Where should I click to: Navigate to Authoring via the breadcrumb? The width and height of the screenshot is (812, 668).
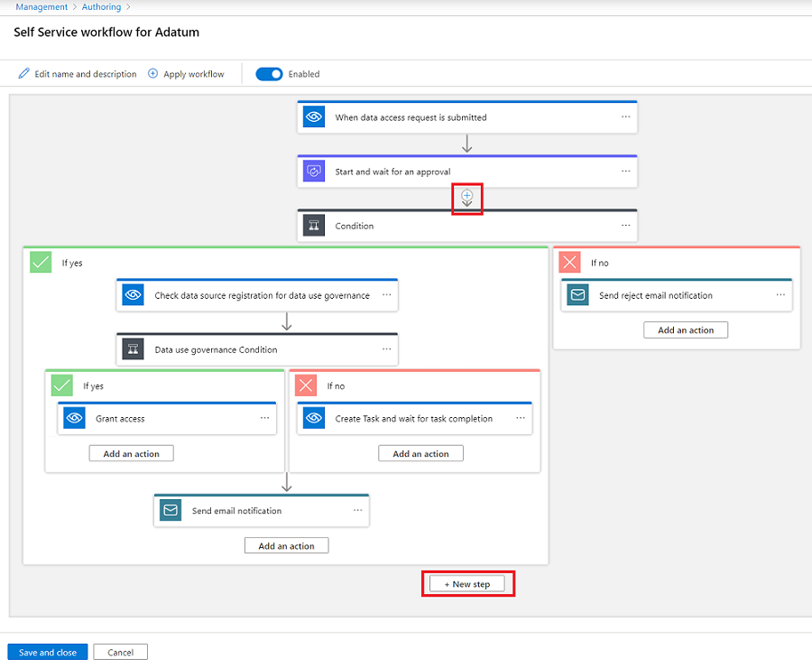(x=101, y=6)
